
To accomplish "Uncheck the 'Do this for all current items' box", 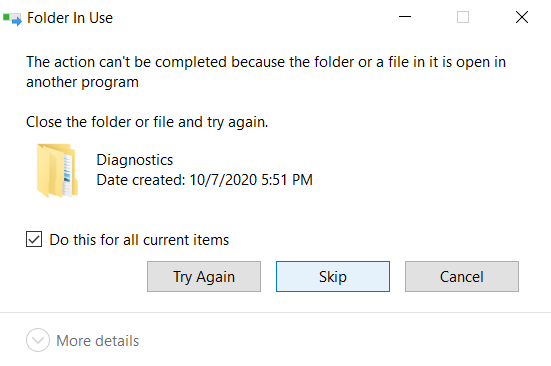I will (x=34, y=239).
